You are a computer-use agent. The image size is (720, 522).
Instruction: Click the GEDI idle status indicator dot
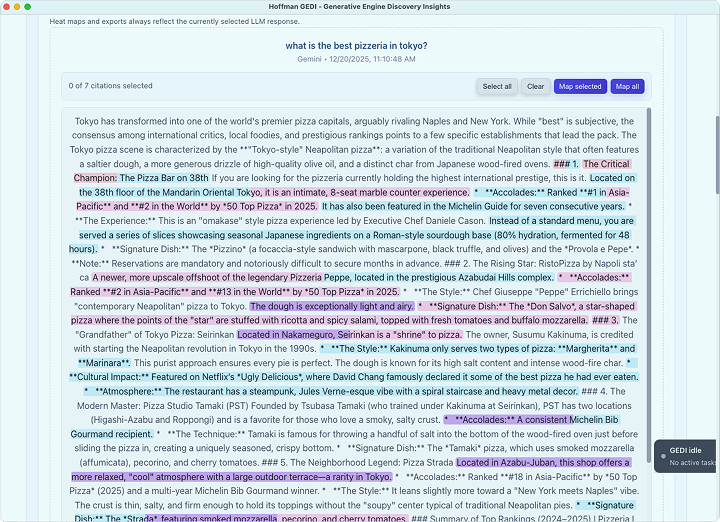pyautogui.click(x=662, y=456)
